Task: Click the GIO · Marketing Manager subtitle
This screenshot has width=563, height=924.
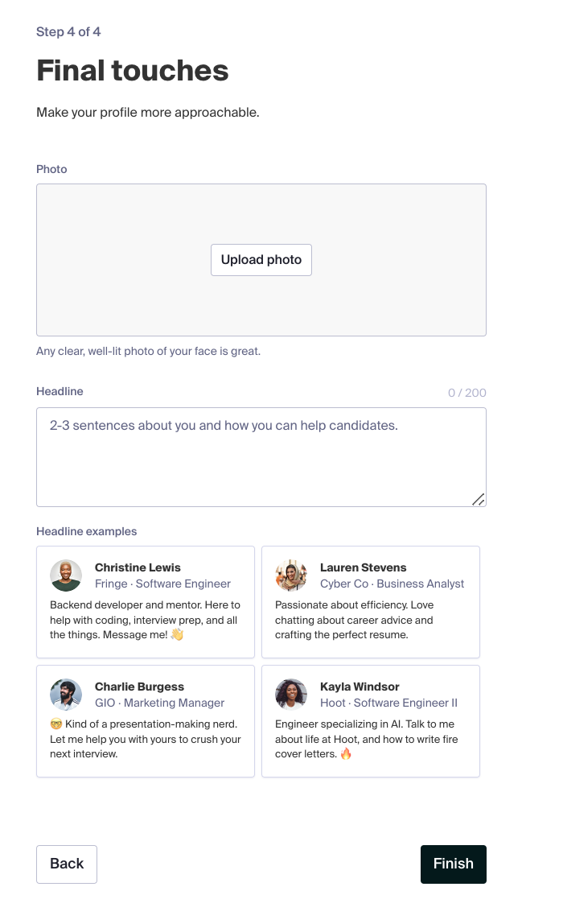Action: (159, 703)
